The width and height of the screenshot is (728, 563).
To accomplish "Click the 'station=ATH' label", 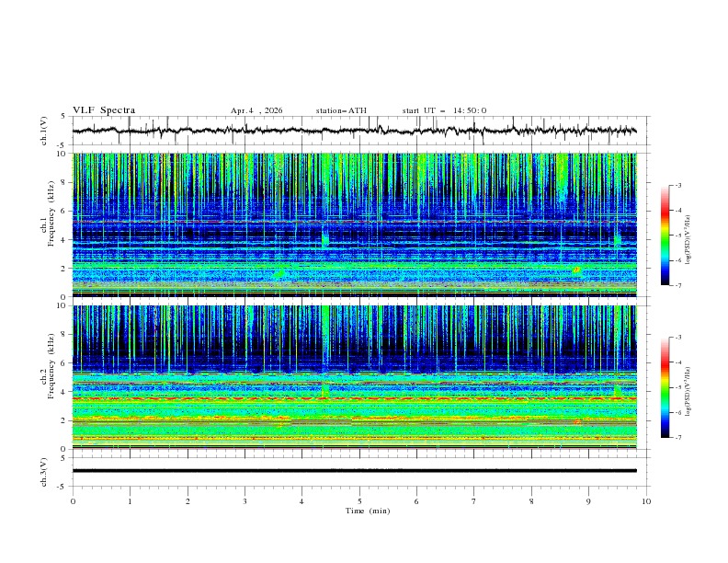I will (x=341, y=110).
